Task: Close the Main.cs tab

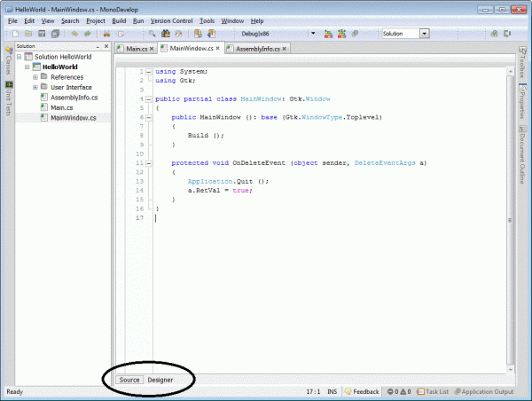Action: click(x=152, y=49)
